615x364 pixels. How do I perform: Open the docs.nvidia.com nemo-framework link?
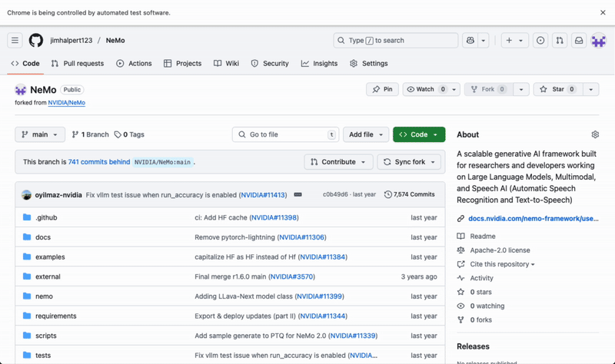pyautogui.click(x=534, y=219)
